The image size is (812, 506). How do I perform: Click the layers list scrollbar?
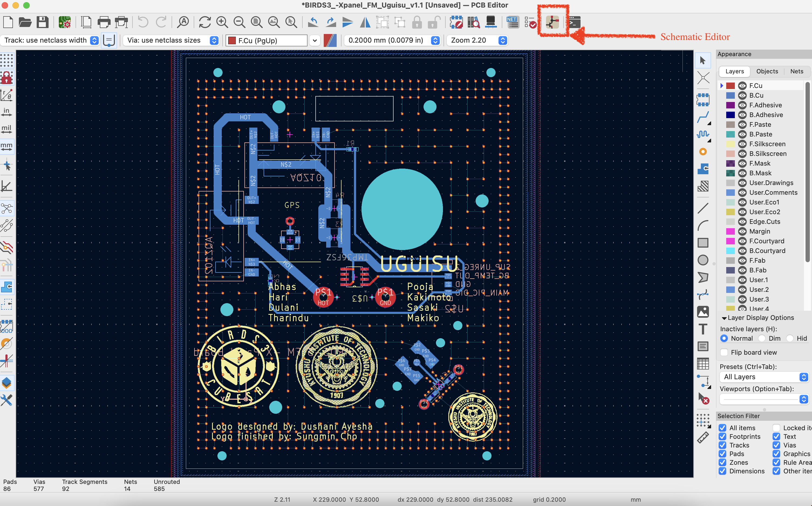(x=807, y=172)
